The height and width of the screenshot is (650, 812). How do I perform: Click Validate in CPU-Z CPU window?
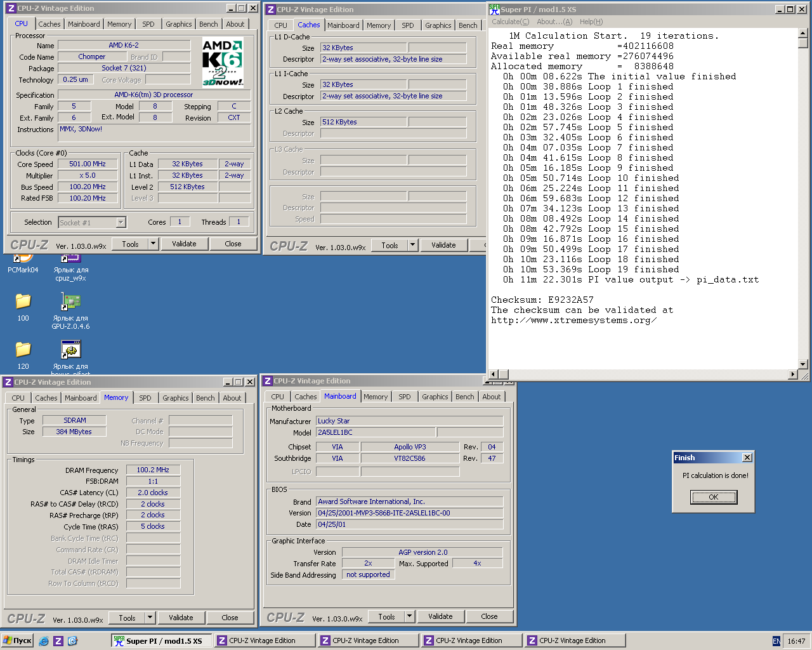pyautogui.click(x=184, y=244)
